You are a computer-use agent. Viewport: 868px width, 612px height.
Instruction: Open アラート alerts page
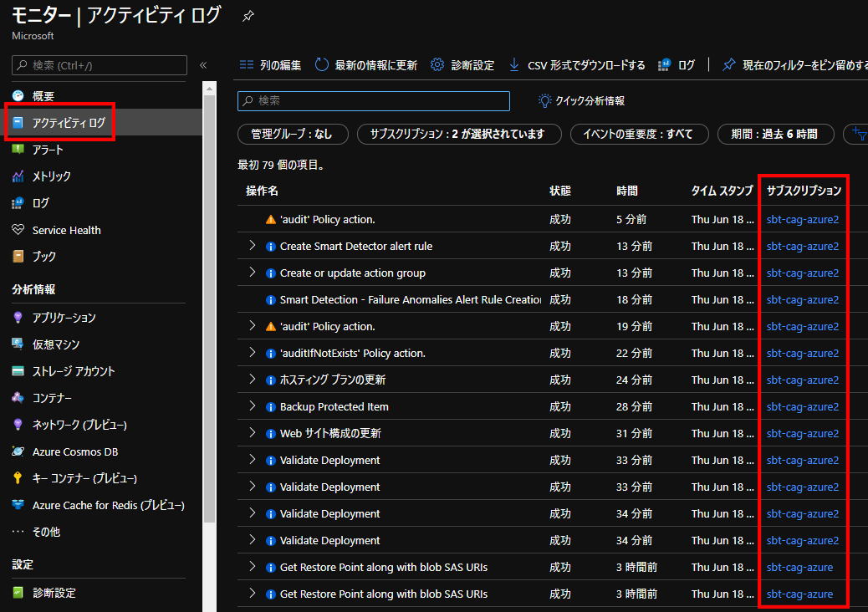[x=48, y=150]
